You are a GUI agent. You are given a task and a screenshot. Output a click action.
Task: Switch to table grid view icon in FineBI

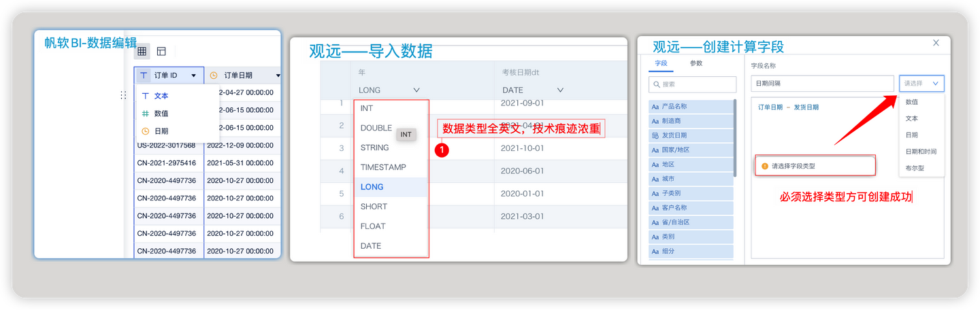click(x=142, y=51)
